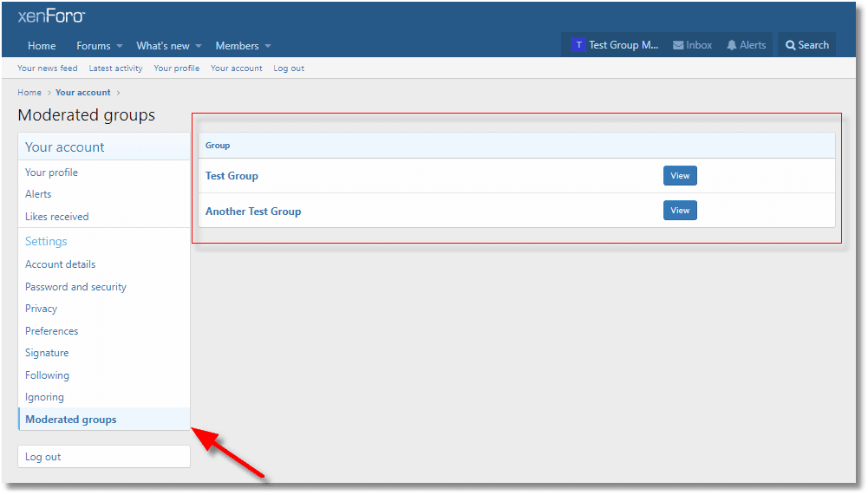Open Latest activity sub-nav link
This screenshot has width=868, height=495.
[115, 68]
